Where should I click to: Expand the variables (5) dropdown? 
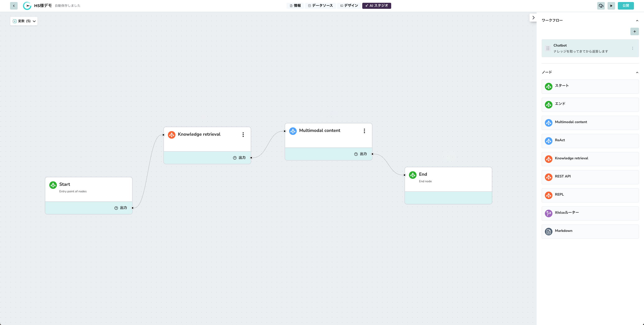pyautogui.click(x=24, y=21)
